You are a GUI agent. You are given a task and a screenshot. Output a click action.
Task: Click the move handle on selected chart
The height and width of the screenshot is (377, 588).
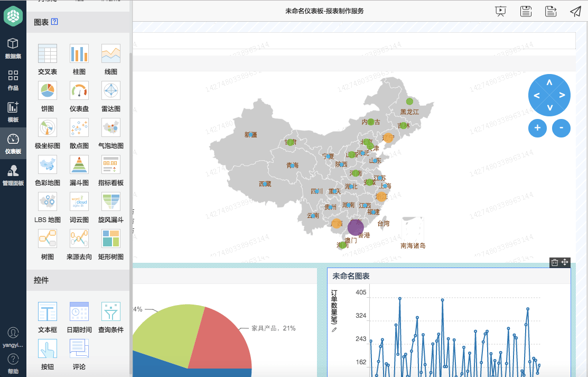(565, 262)
